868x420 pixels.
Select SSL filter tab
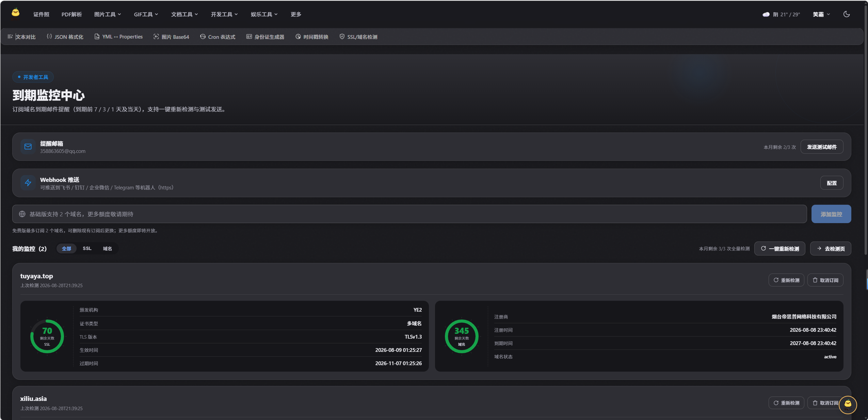click(87, 248)
